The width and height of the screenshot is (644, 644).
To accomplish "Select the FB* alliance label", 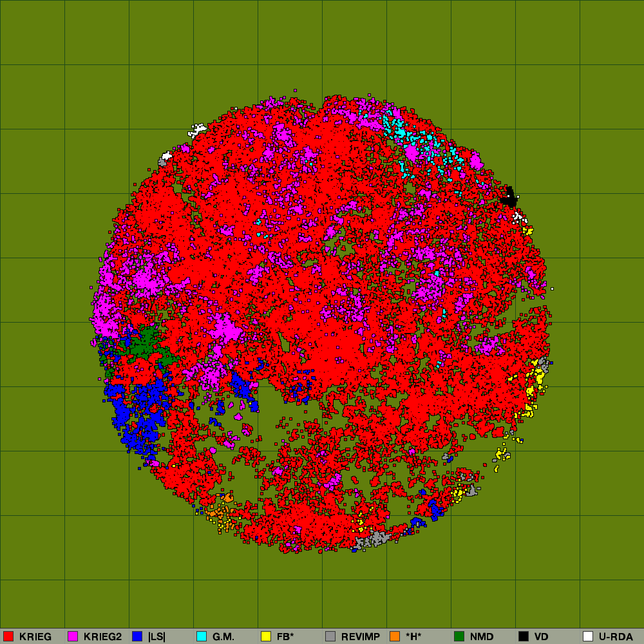I will click(x=285, y=637).
